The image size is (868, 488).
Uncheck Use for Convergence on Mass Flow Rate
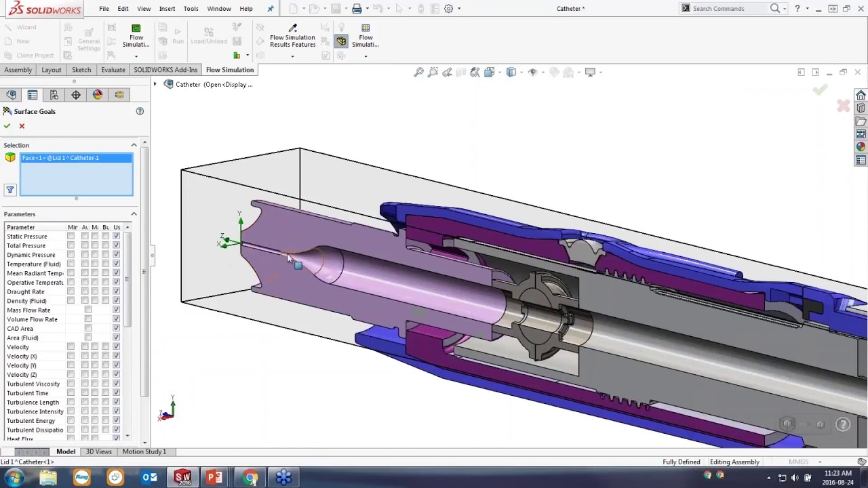tap(116, 310)
